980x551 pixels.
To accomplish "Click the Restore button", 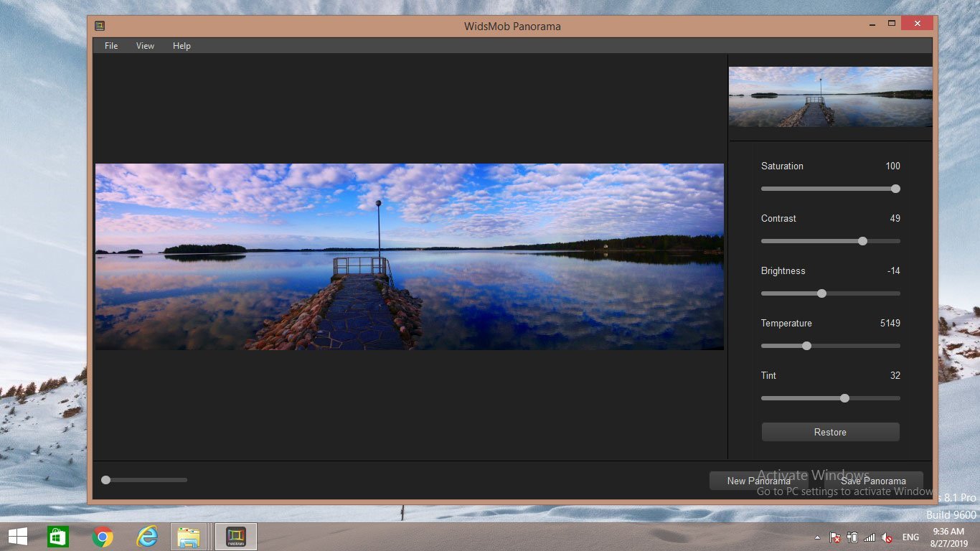I will point(830,432).
